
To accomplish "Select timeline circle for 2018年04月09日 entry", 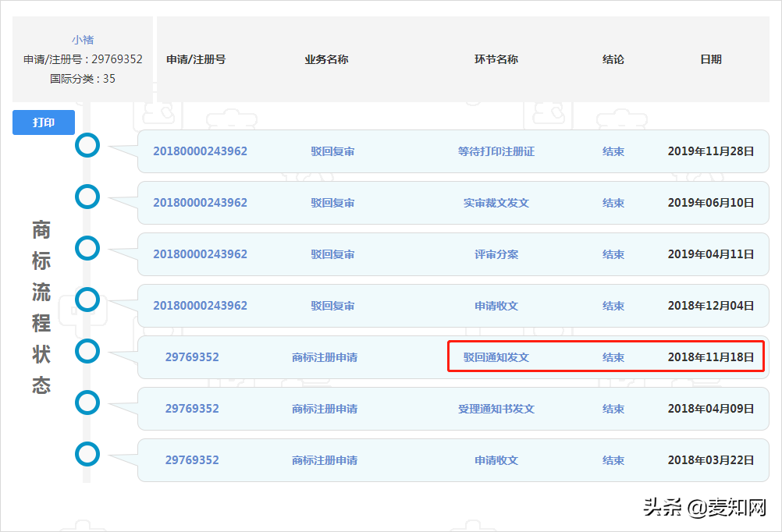I will pos(87,403).
